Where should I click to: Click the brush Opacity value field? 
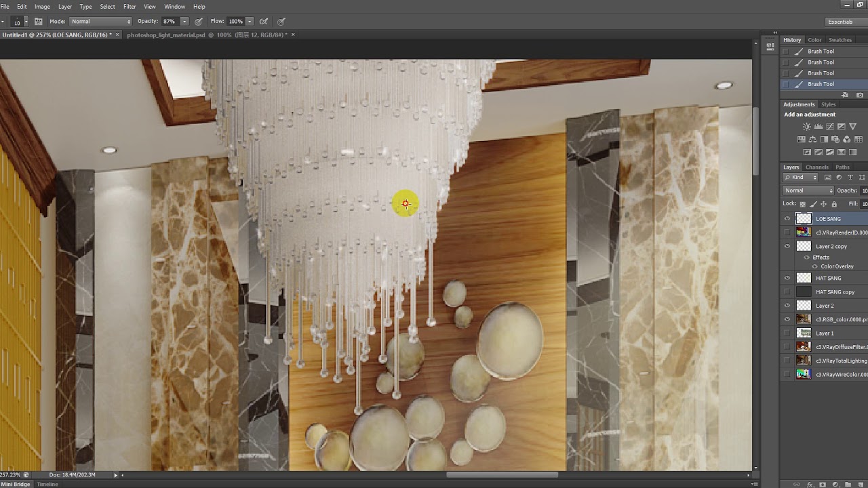(x=170, y=22)
